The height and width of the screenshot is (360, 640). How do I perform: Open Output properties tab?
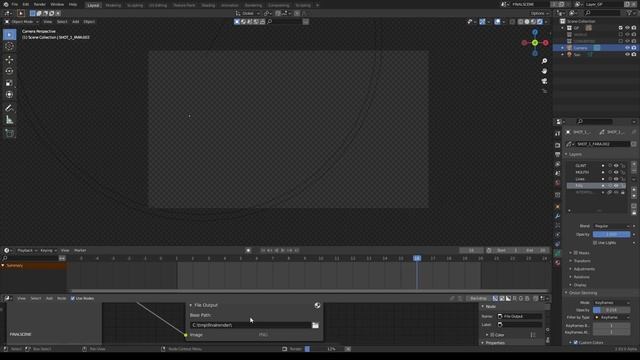[558, 154]
